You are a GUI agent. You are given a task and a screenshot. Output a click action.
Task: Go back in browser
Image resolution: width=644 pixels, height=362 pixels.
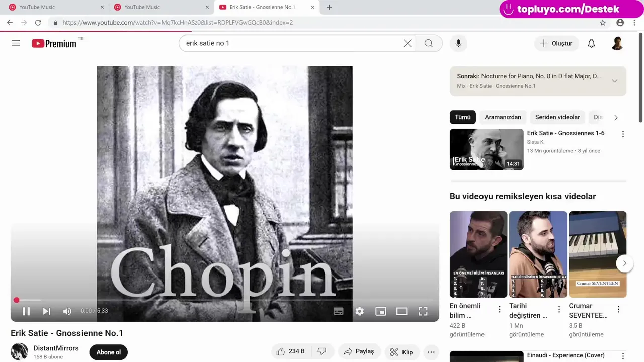(10, 23)
